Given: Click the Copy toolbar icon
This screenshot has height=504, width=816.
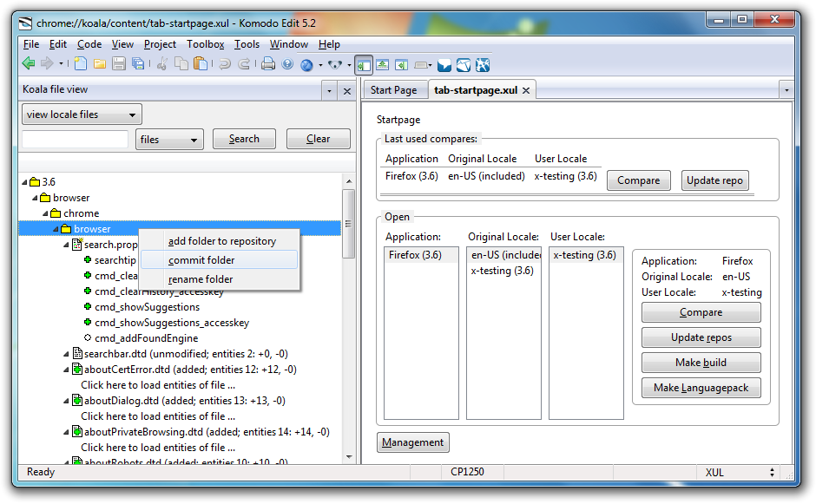Looking at the screenshot, I should [181, 64].
